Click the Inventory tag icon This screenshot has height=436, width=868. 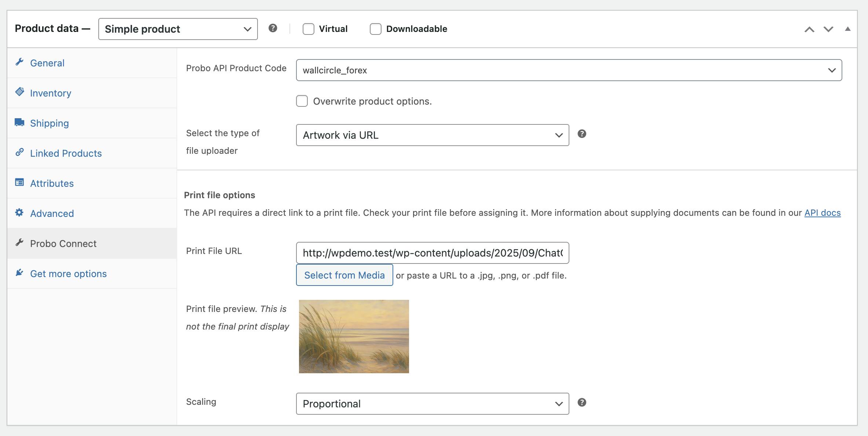[19, 92]
